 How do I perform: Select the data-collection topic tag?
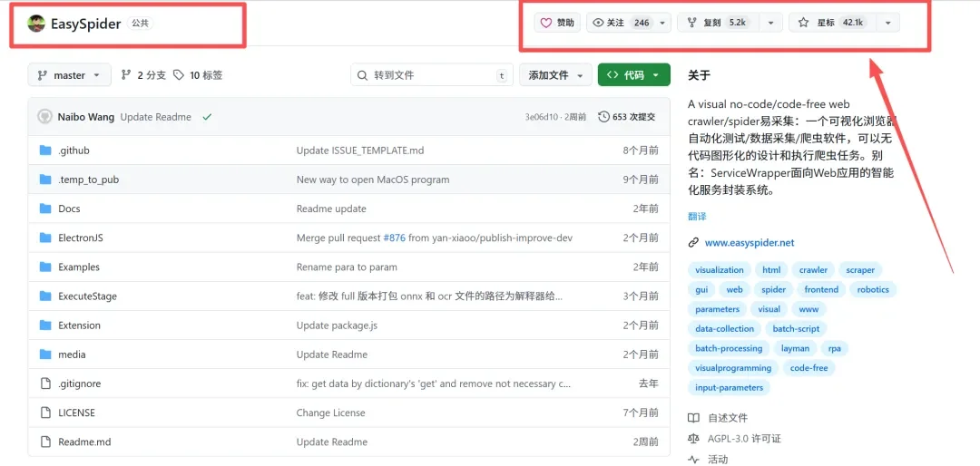point(724,328)
